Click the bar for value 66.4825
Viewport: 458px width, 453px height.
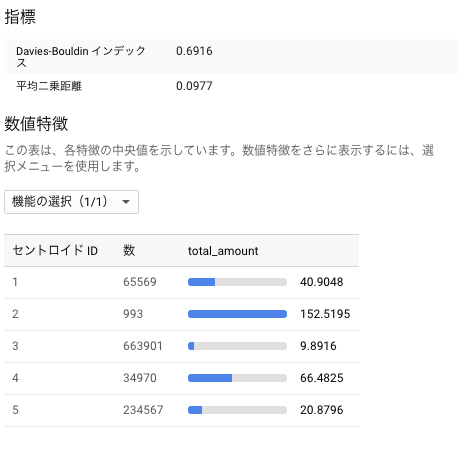(x=237, y=378)
